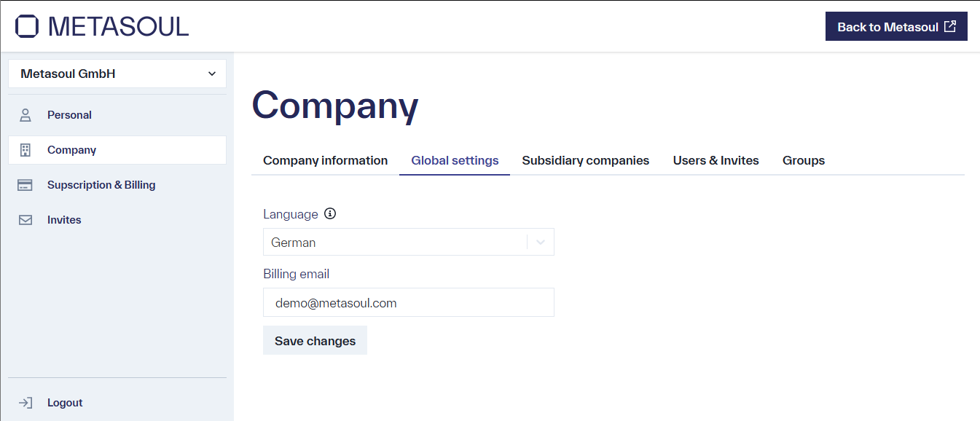This screenshot has width=980, height=421.
Task: Click the Company building icon
Action: [25, 149]
